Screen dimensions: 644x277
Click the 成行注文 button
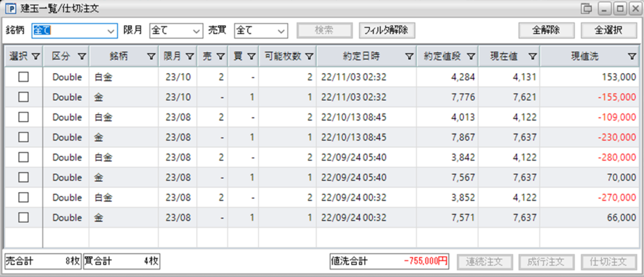(x=547, y=262)
